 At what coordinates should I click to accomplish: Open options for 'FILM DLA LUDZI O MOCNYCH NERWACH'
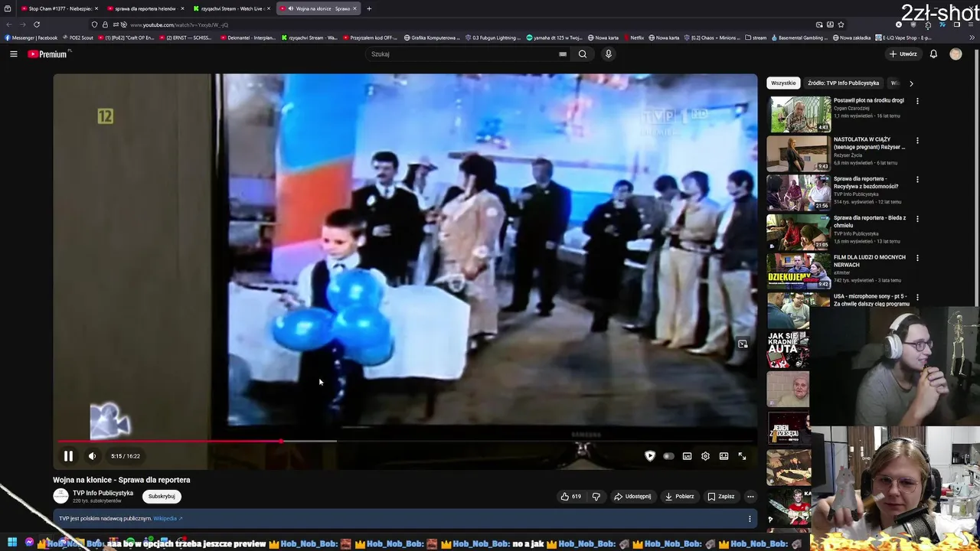coord(917,258)
